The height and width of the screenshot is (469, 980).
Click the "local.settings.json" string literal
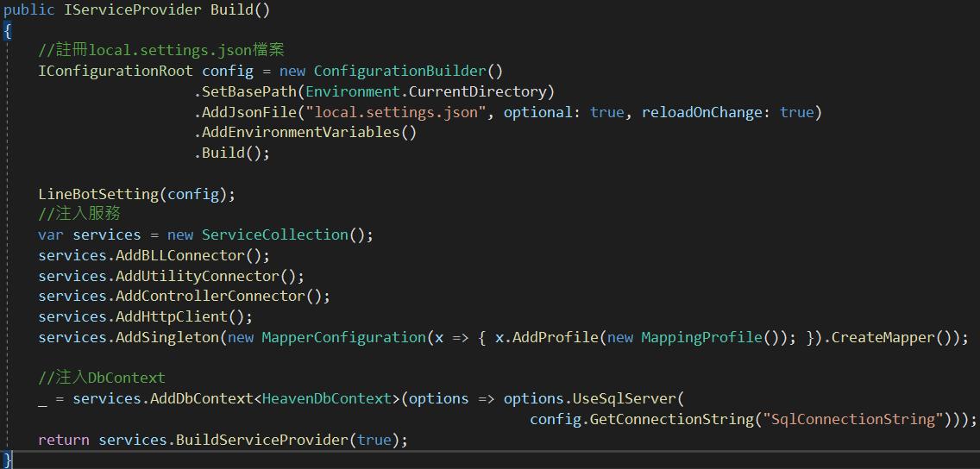coord(395,112)
